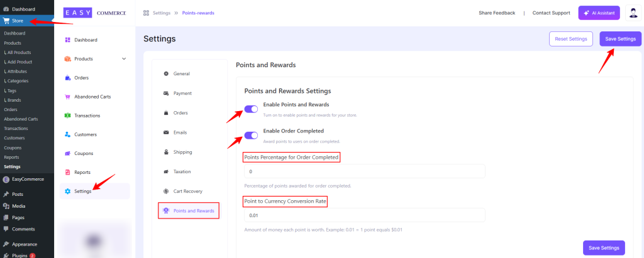Click the Reports chart icon
Screen dimensions: 644x258
tap(68, 172)
